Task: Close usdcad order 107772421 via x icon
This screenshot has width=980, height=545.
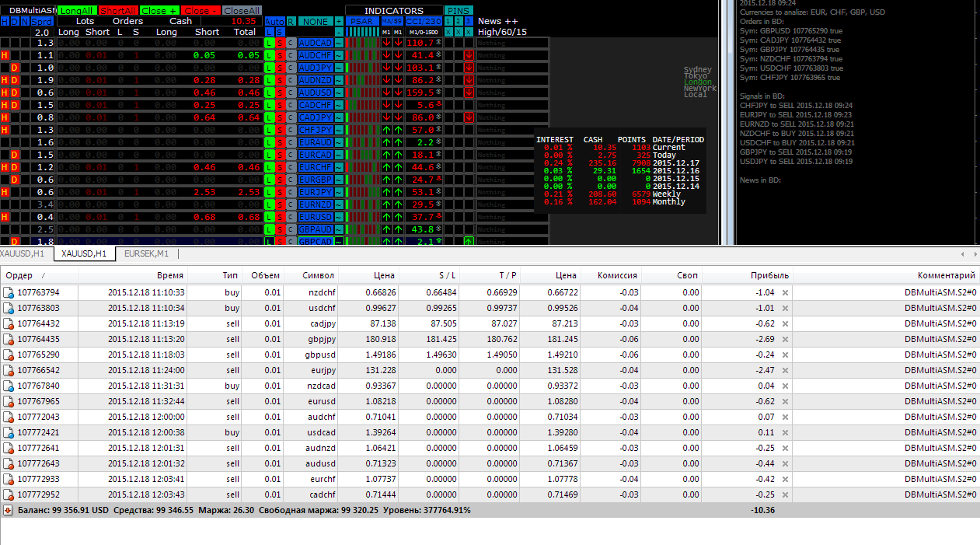Action: pyautogui.click(x=785, y=432)
